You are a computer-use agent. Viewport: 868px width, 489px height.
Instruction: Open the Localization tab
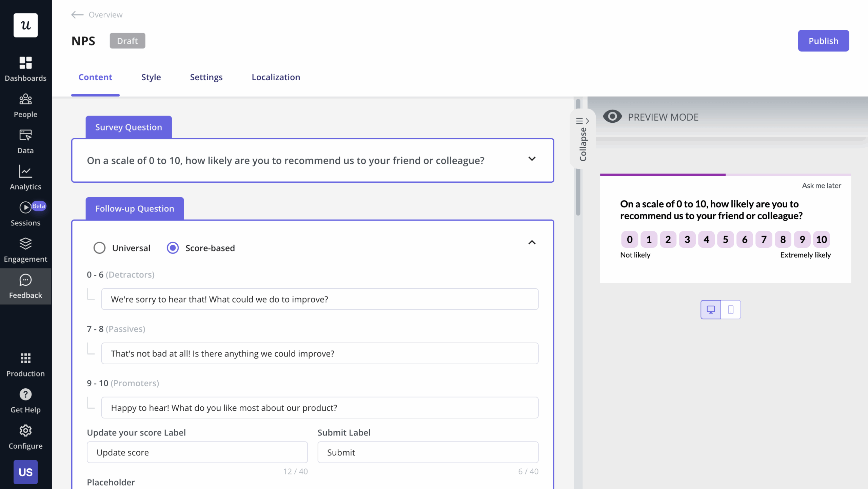276,77
